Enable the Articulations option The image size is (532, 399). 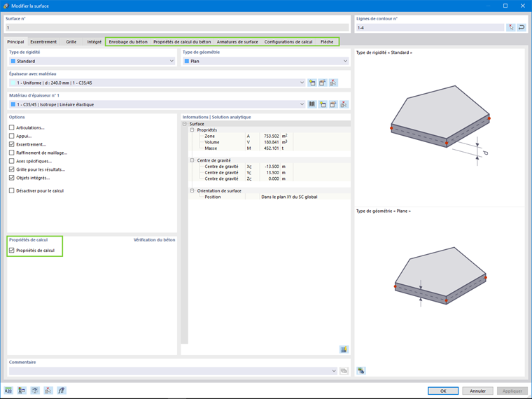pos(11,127)
